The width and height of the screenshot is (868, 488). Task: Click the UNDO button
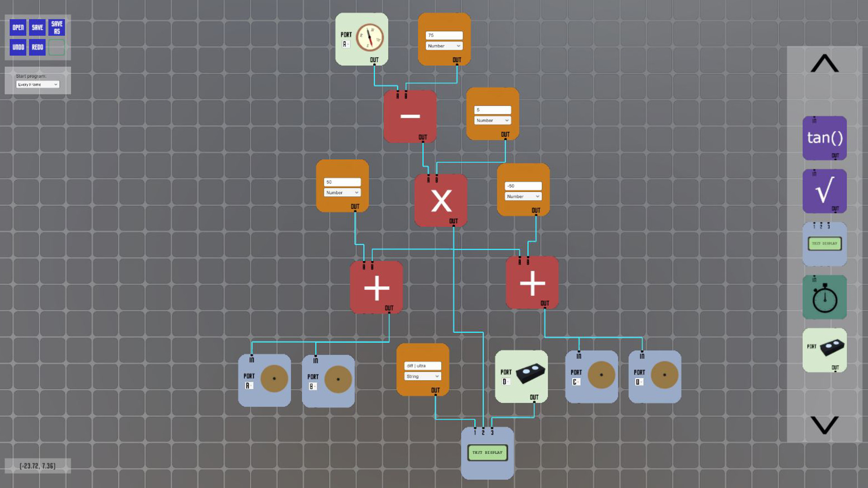tap(18, 47)
